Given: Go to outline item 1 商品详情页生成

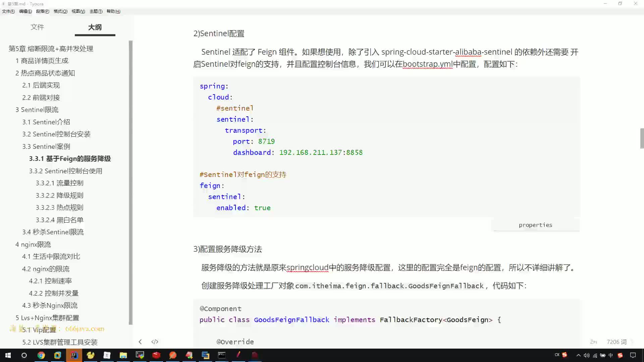Looking at the screenshot, I should (42, 61).
